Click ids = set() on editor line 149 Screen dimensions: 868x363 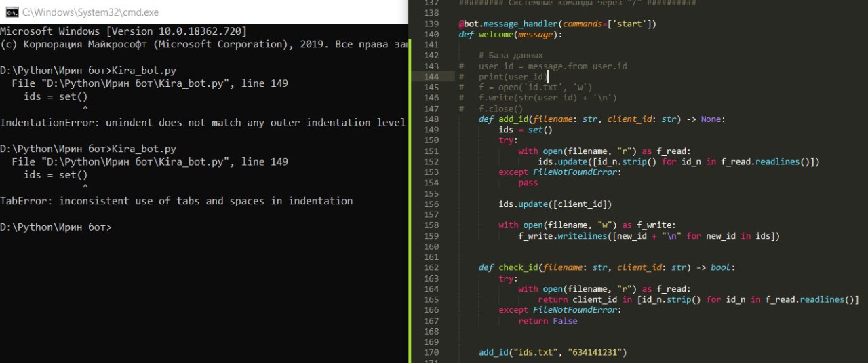click(x=526, y=130)
